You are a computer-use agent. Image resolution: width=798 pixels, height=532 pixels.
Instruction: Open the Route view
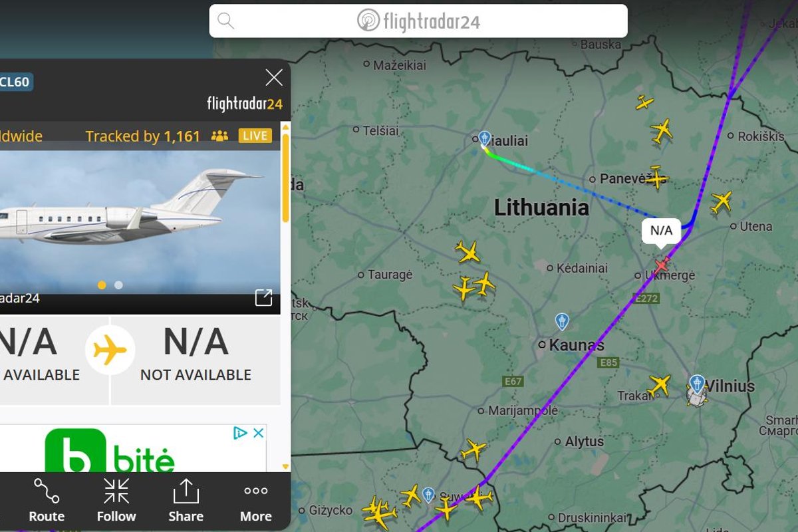tap(47, 500)
